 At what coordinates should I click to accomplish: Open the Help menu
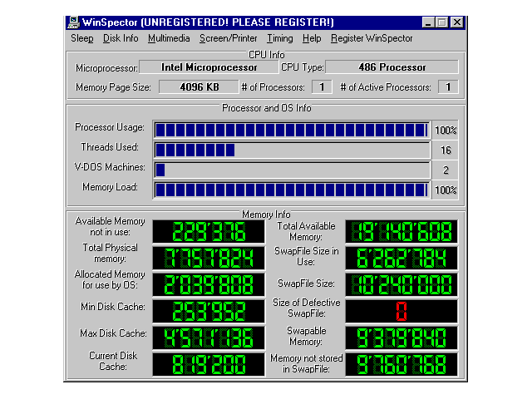[312, 38]
